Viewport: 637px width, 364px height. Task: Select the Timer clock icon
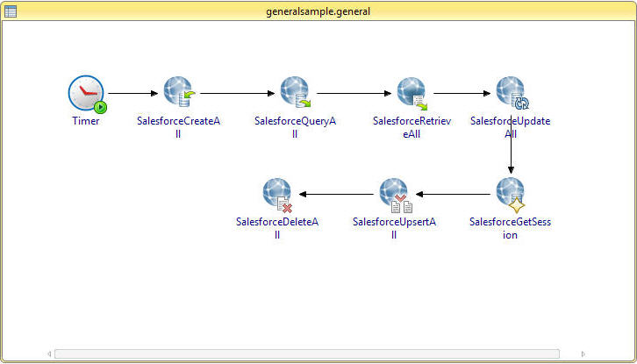[x=87, y=94]
